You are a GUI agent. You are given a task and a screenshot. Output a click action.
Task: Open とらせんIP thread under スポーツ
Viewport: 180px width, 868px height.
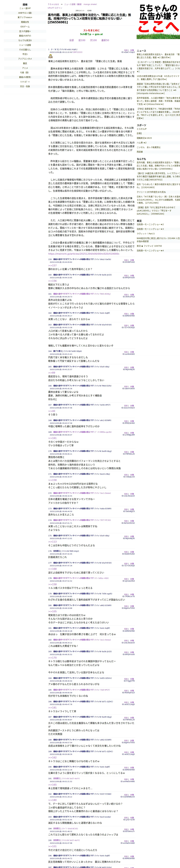click(x=142, y=129)
